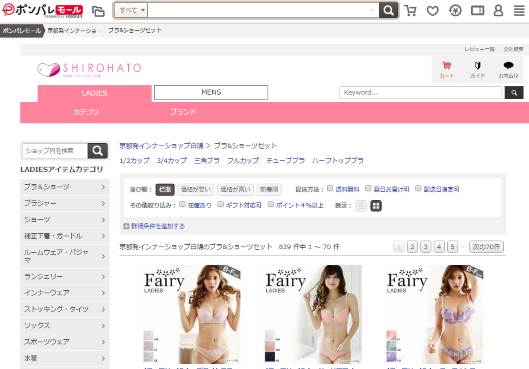Go to results page 3
Image resolution: width=529 pixels, height=369 pixels.
point(426,247)
